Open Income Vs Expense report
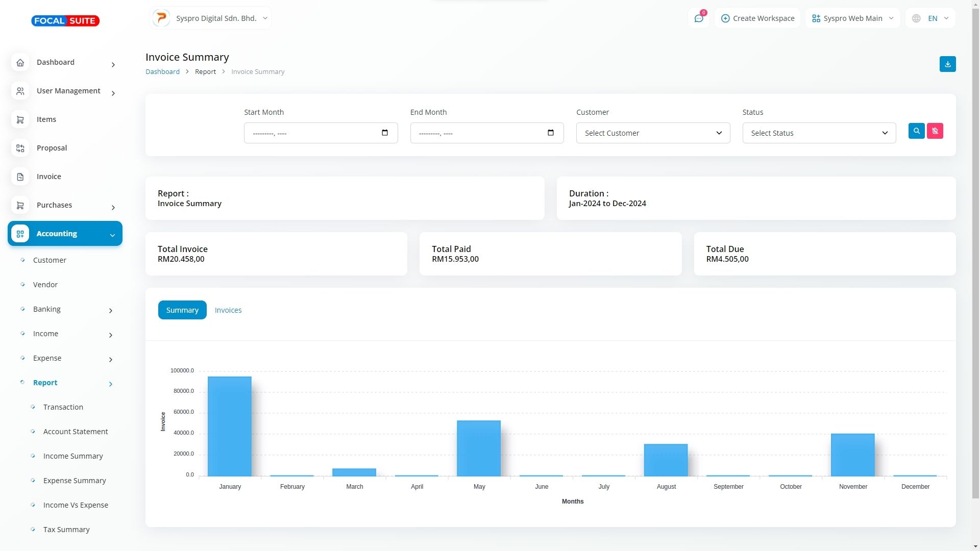 76,505
